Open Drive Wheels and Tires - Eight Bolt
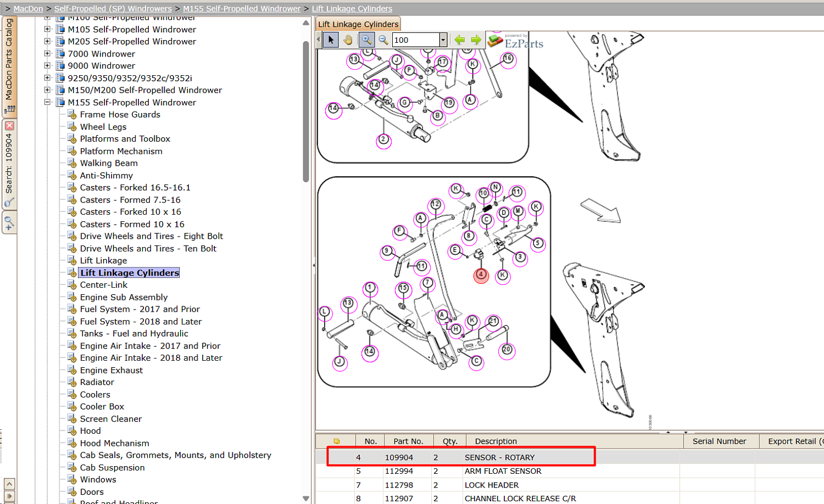824x504 pixels. click(152, 236)
